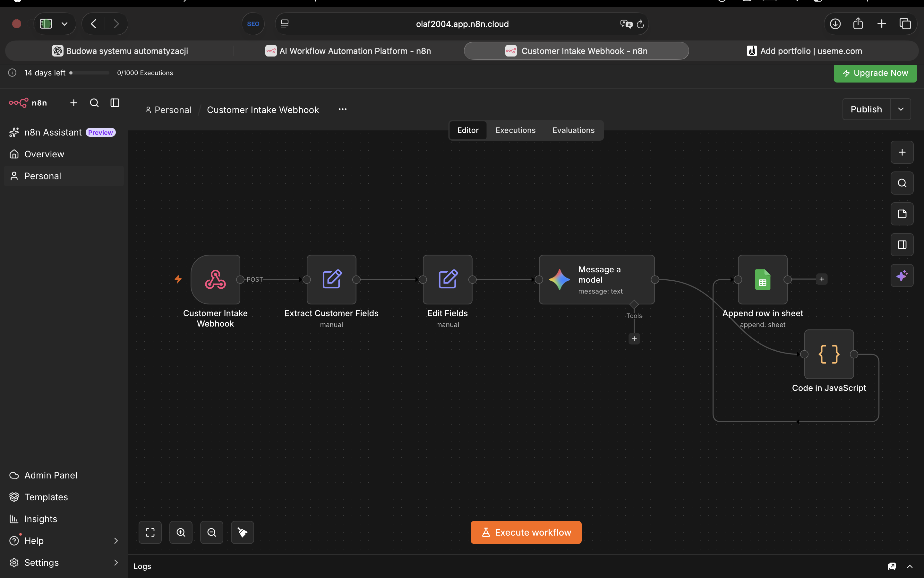This screenshot has width=924, height=578.
Task: Click the executions usage progress bar
Action: [90, 73]
